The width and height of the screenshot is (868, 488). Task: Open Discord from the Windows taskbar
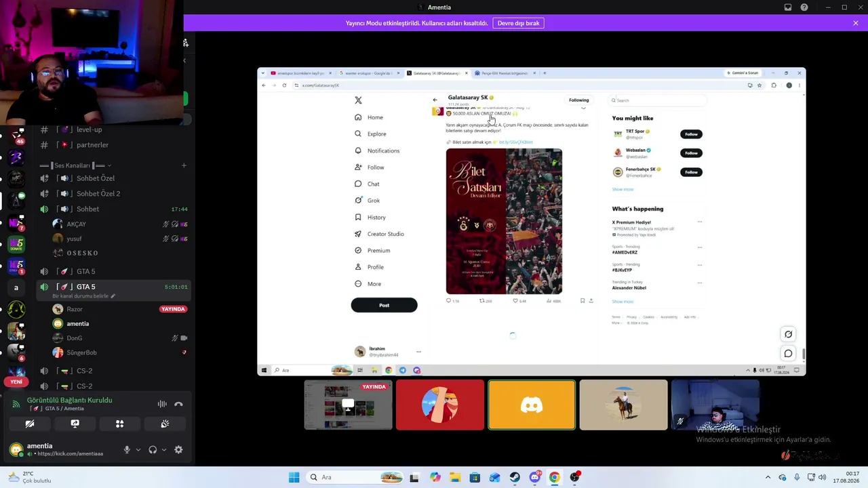click(x=534, y=477)
